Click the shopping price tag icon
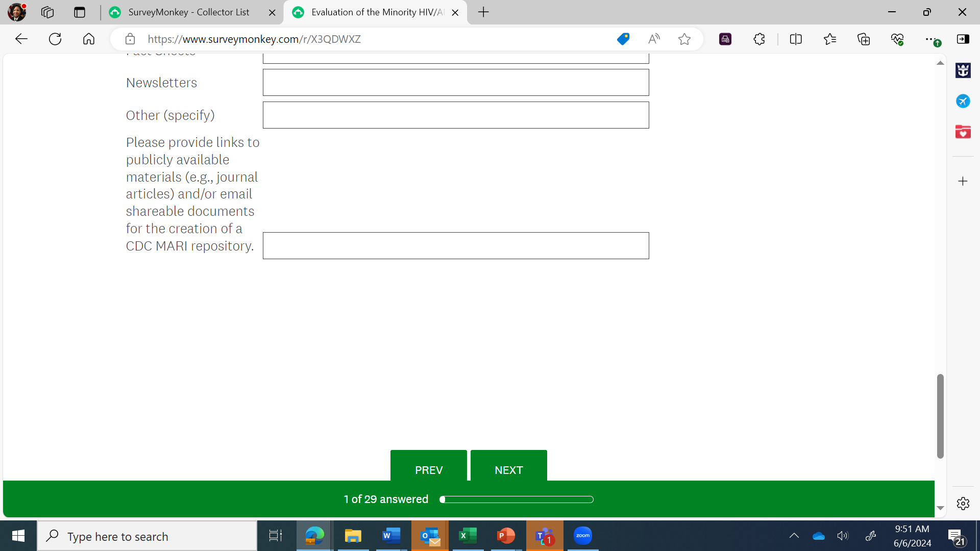Viewport: 980px width, 551px height. 623,39
